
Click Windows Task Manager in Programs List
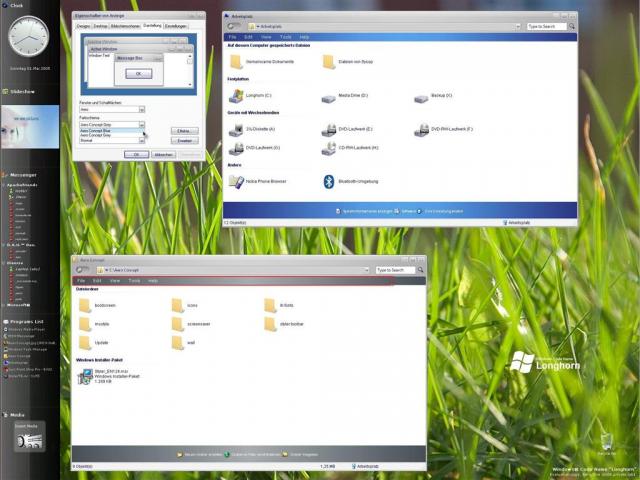[x=25, y=349]
